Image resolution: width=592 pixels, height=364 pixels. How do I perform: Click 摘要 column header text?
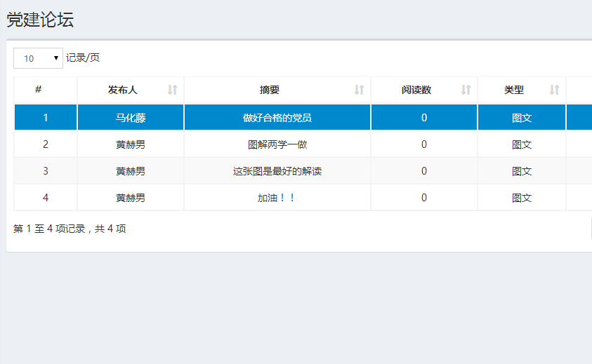click(x=269, y=90)
